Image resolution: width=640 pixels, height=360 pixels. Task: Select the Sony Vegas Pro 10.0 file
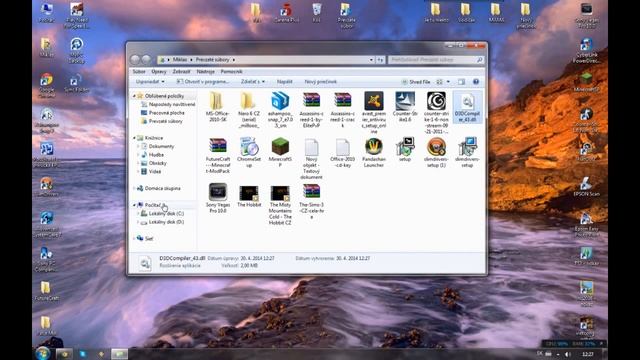click(218, 198)
